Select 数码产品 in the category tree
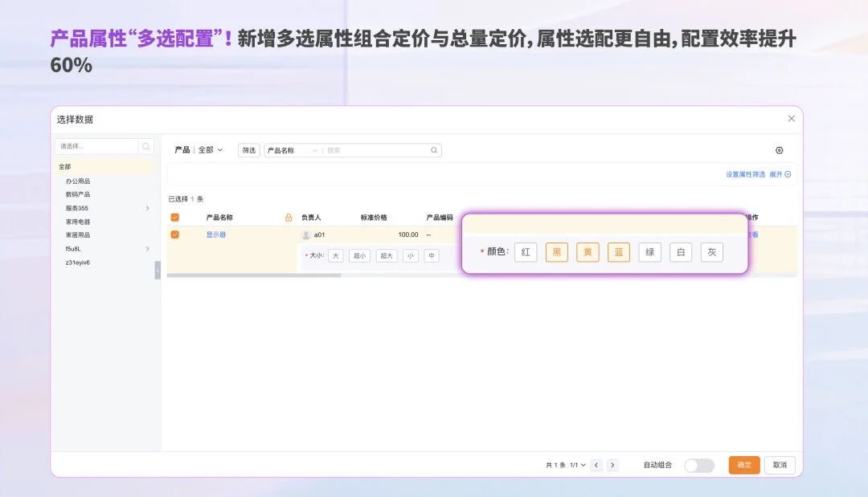Image resolution: width=868 pixels, height=497 pixels. pyautogui.click(x=78, y=194)
